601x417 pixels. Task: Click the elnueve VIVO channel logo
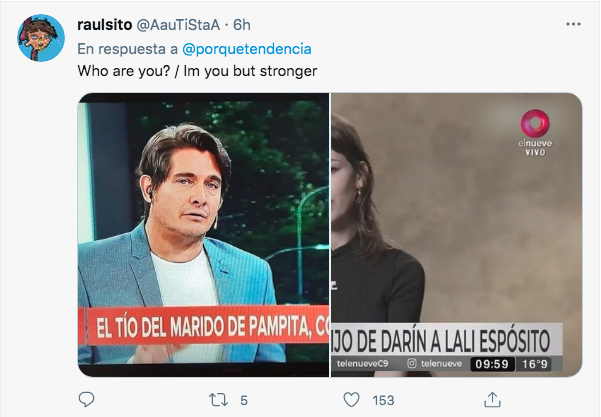pos(535,133)
